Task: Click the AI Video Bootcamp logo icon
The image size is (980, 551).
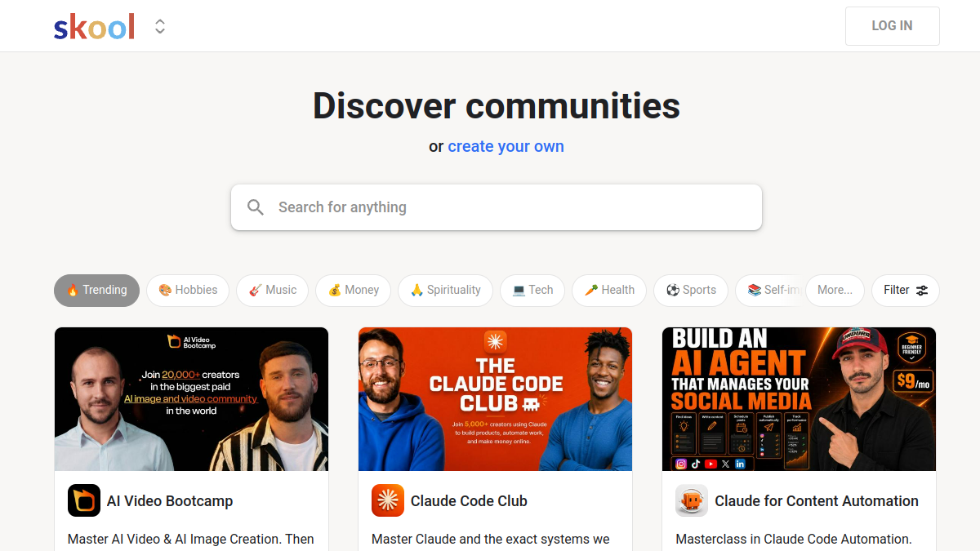Action: 84,500
